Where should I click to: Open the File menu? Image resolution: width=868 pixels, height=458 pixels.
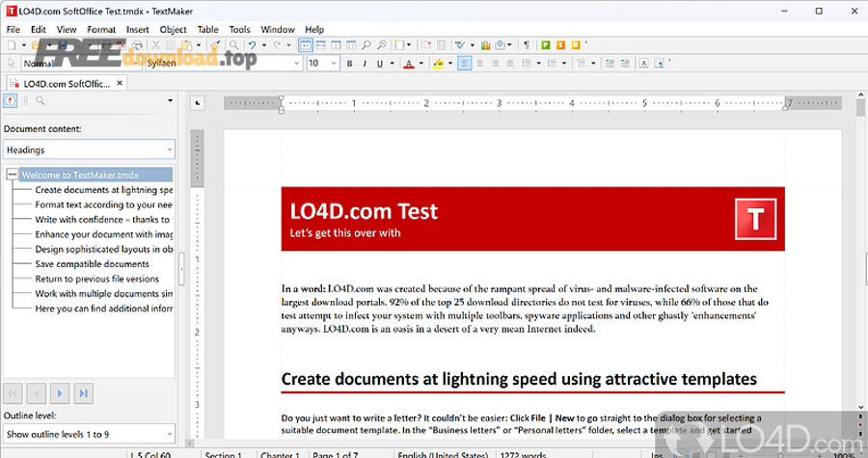click(14, 29)
